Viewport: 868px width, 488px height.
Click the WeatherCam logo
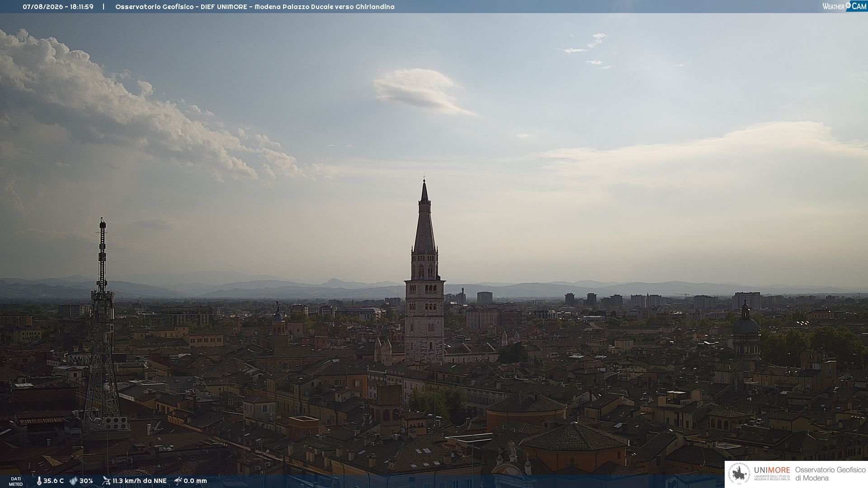844,6
